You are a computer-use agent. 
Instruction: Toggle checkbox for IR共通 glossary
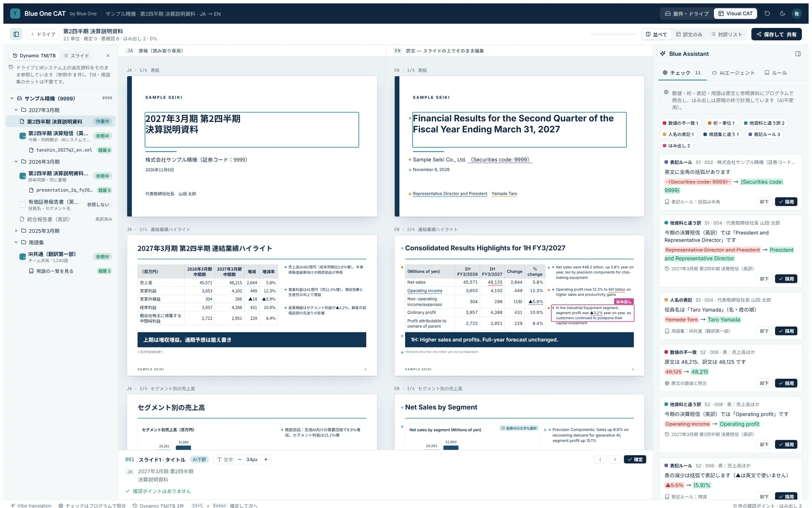[x=23, y=257]
